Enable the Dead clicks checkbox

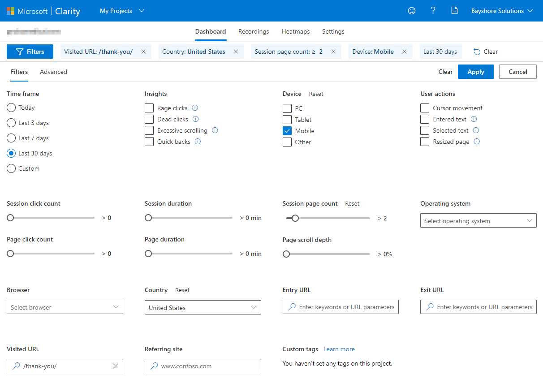[149, 119]
